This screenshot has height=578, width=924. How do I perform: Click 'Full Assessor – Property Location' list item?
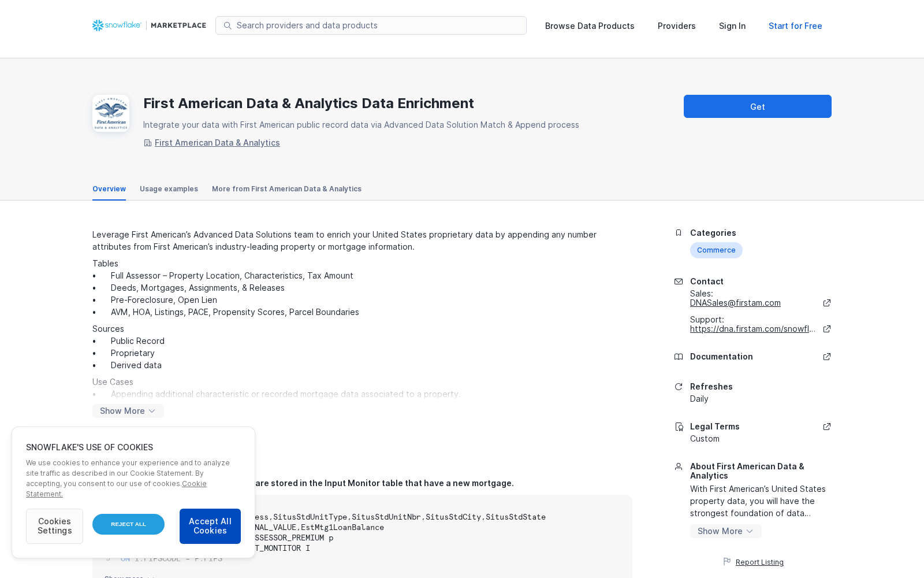tap(232, 276)
